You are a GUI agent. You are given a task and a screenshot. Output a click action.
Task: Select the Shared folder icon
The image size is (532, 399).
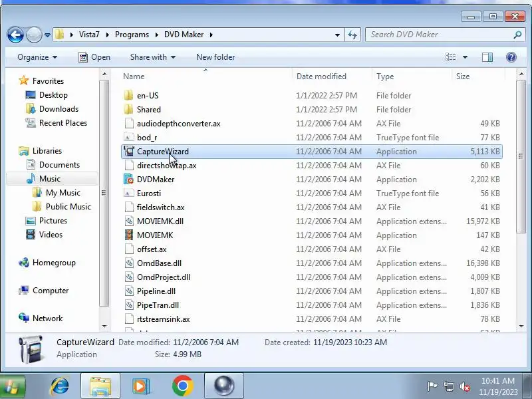(x=128, y=109)
